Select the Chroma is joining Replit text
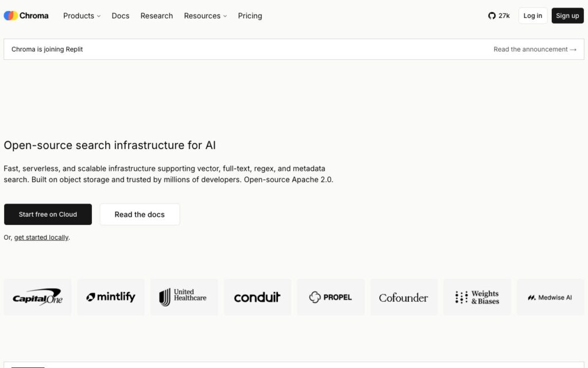588x368 pixels. pyautogui.click(x=47, y=49)
